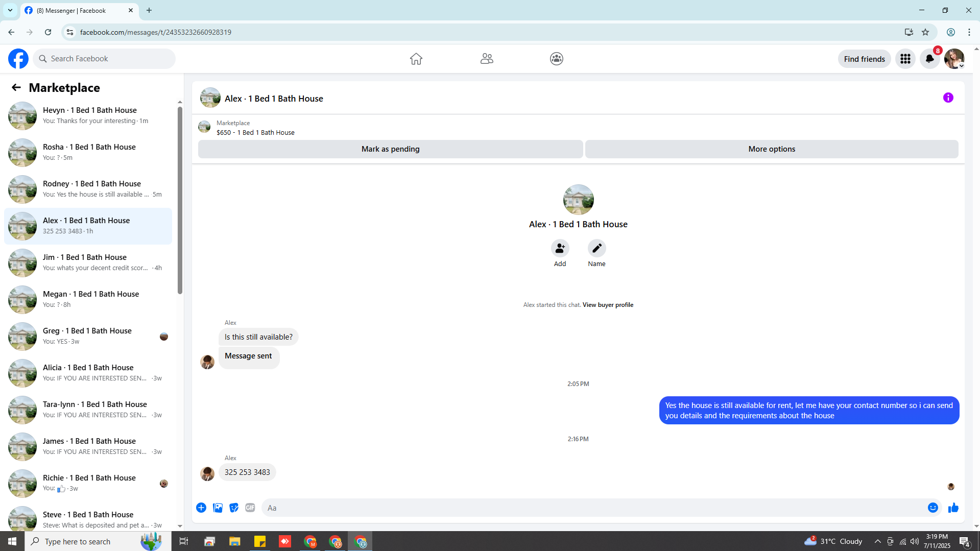Choose a GIF icon in composer
The image size is (980, 551).
250,508
